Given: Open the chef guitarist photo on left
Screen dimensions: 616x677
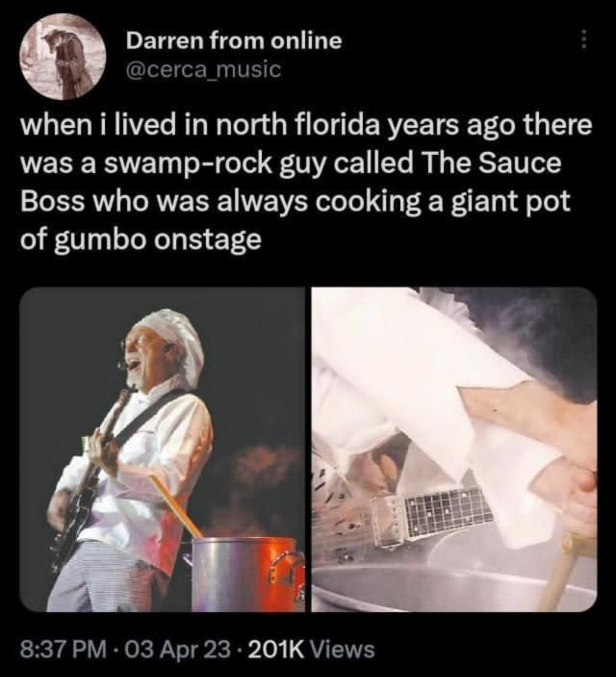Looking at the screenshot, I should tap(162, 449).
